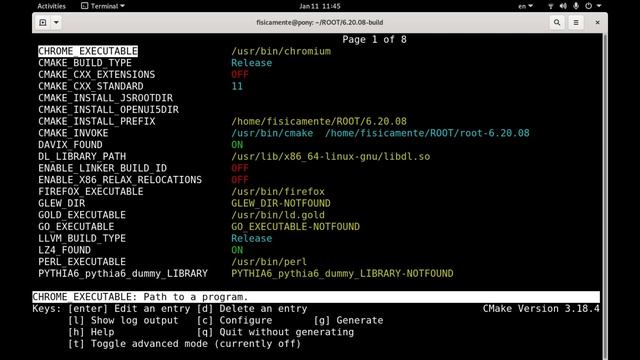
Task: Click the microphone status icon
Action: coord(576,6)
